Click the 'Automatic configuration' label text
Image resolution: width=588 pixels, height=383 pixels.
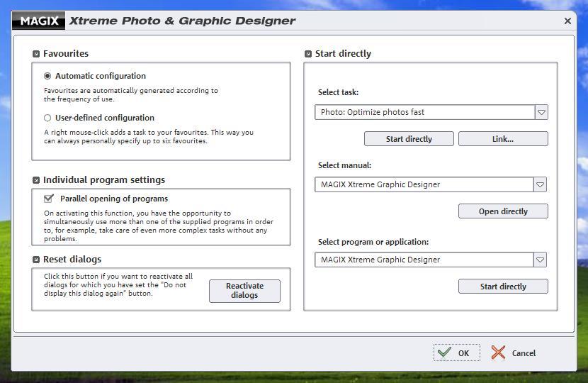[101, 76]
